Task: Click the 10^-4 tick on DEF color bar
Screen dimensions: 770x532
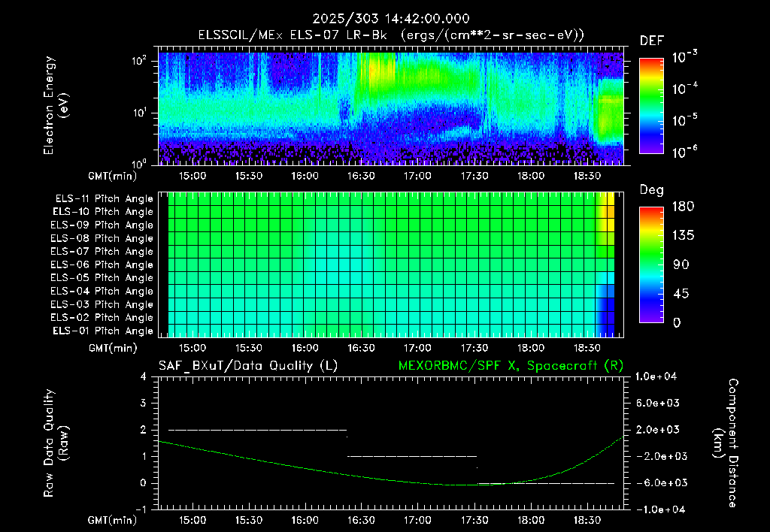Action: pos(684,89)
